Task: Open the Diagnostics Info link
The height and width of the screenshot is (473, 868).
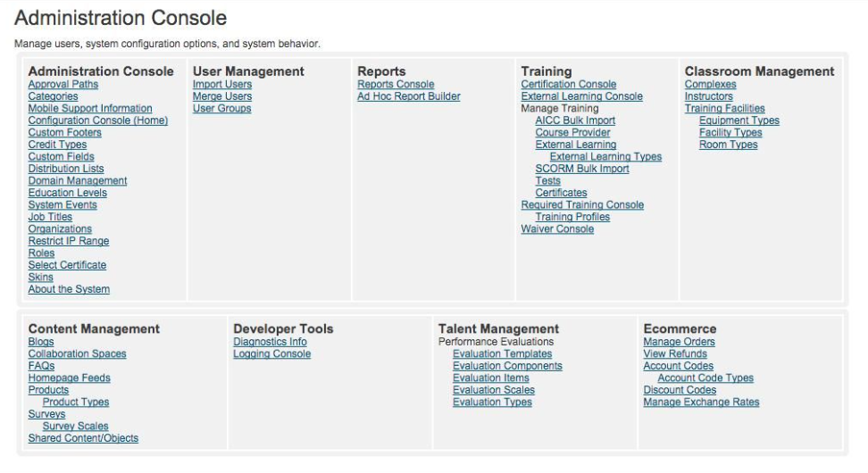Action: 270,342
